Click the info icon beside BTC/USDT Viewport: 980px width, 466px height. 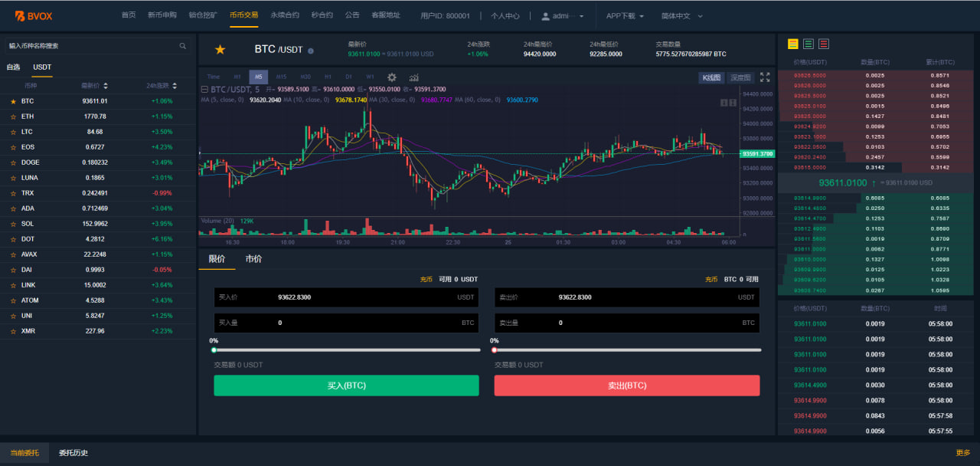tap(310, 51)
